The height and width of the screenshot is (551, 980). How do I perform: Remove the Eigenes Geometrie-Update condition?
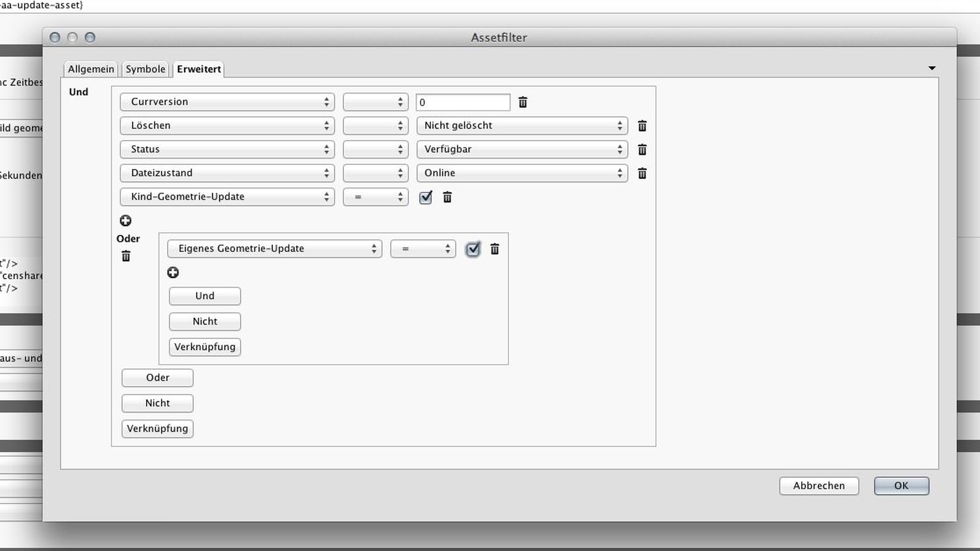tap(495, 249)
